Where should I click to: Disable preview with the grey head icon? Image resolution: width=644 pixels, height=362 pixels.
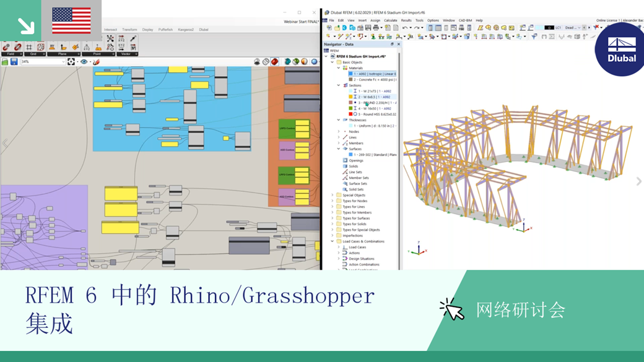(x=257, y=61)
